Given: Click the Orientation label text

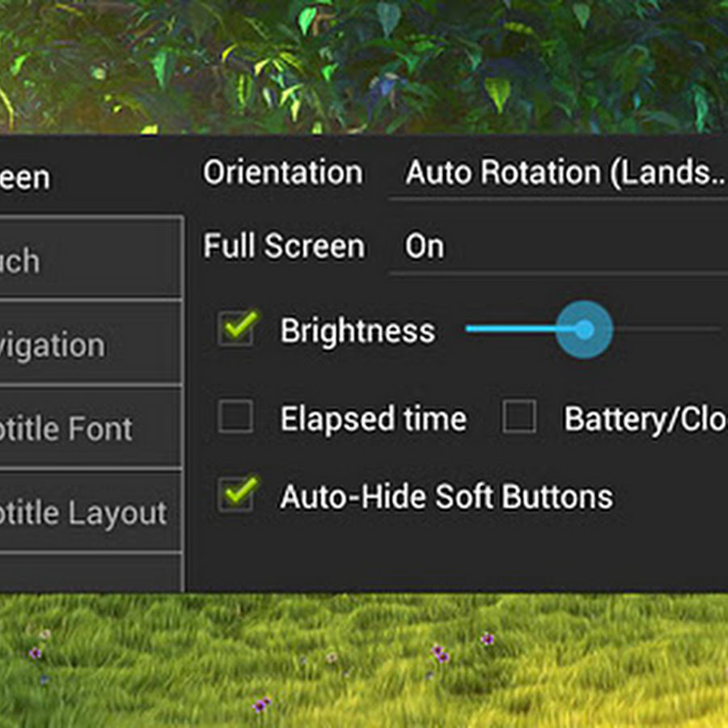Looking at the screenshot, I should pos(282,173).
